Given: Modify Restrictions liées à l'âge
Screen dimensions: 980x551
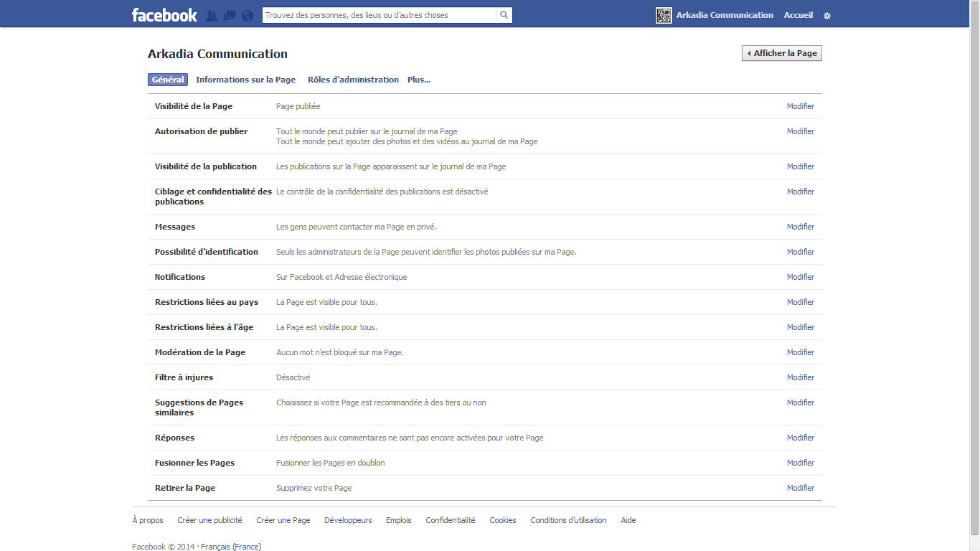Looking at the screenshot, I should (x=801, y=327).
